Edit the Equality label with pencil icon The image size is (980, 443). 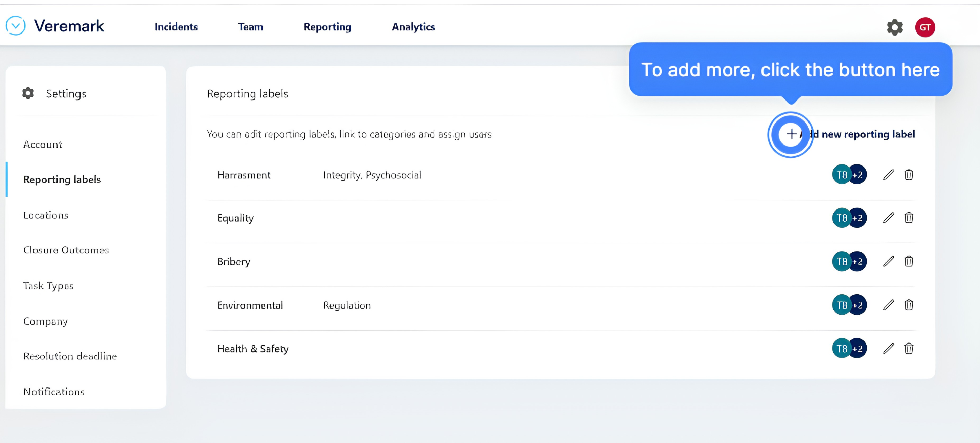point(888,218)
